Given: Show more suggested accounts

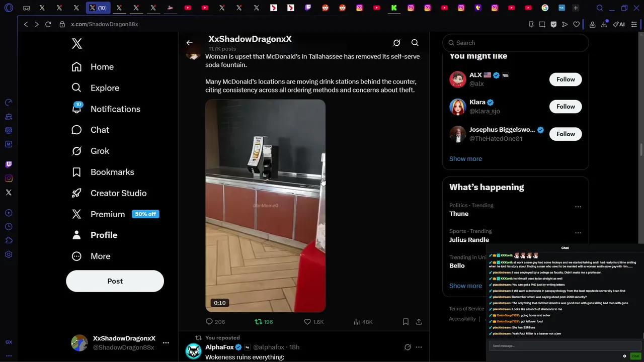Looking at the screenshot, I should pos(465,158).
